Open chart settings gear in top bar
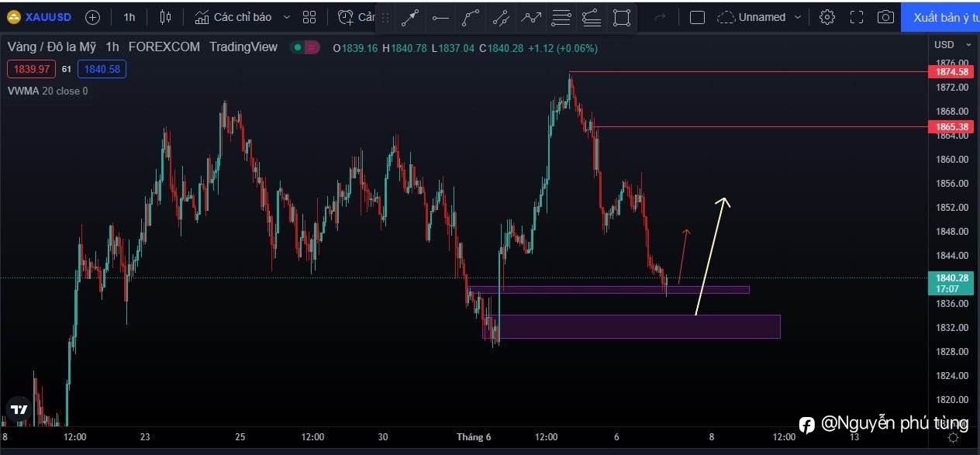The height and width of the screenshot is (455, 980). 827,17
